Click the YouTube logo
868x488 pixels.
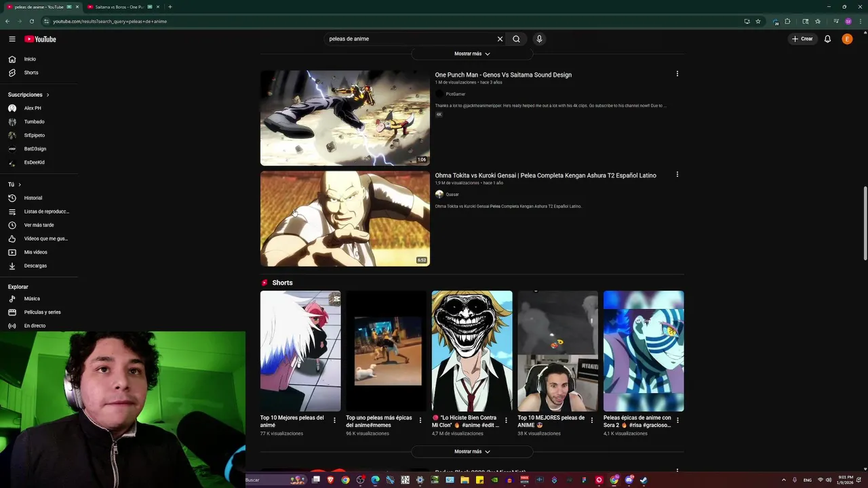[x=41, y=39]
